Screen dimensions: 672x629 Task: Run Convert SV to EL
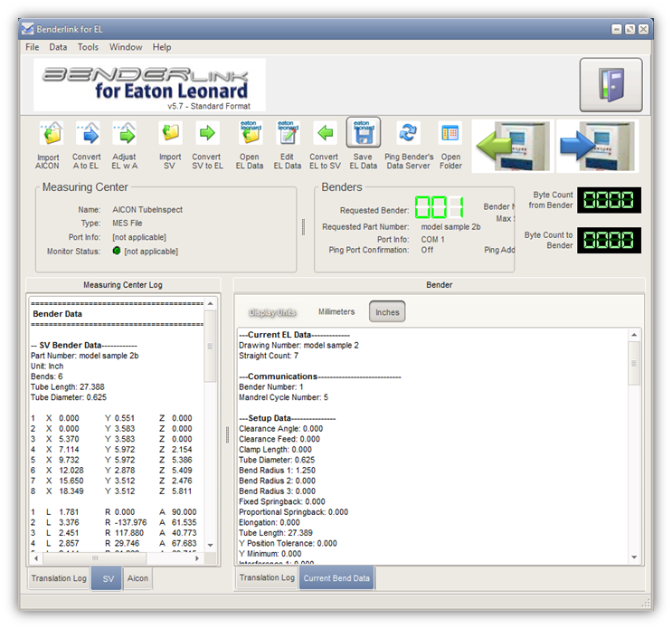click(x=207, y=135)
